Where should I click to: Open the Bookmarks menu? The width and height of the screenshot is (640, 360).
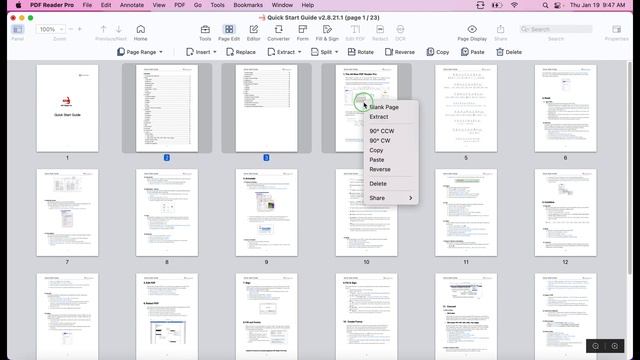248,5
